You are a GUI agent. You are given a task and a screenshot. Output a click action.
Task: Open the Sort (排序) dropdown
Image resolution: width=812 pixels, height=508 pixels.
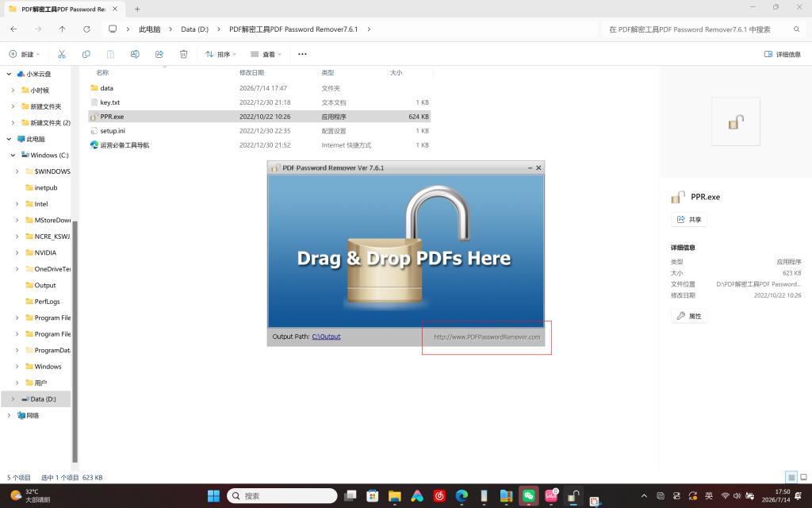[x=220, y=54]
